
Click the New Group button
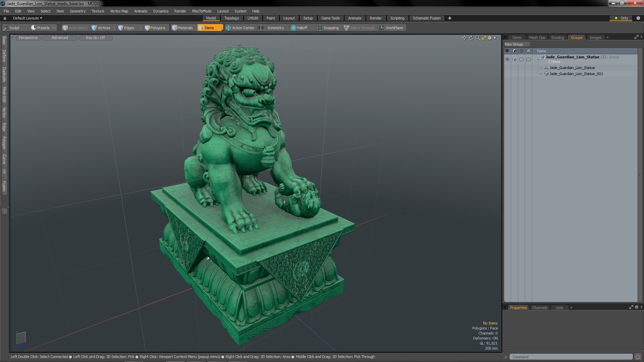coord(517,44)
